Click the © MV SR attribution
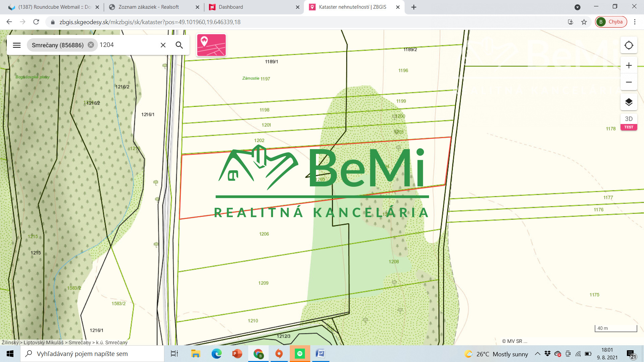The width and height of the screenshot is (644, 362). pos(515,341)
